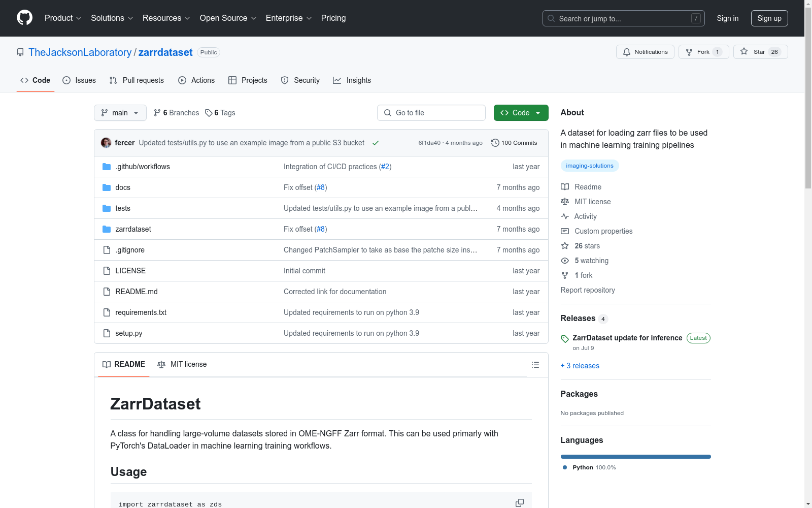Click the green commit status checkmark
The height and width of the screenshot is (508, 812).
click(x=376, y=143)
